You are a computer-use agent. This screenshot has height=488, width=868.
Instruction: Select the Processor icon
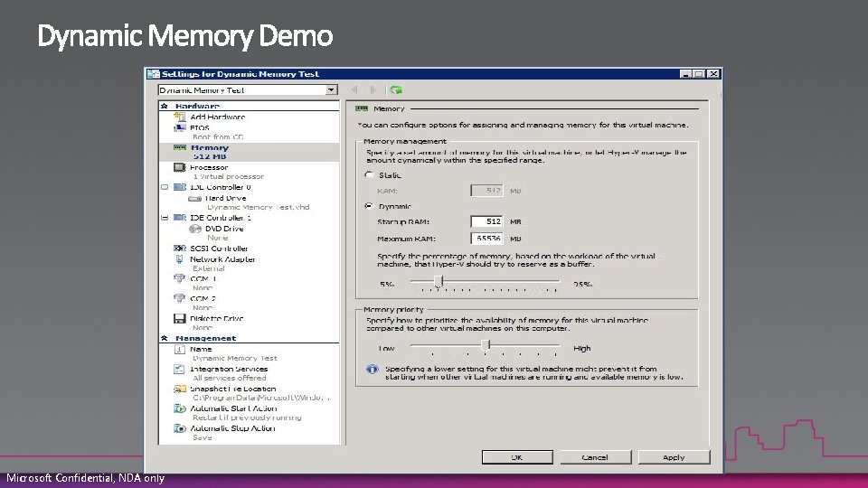(x=179, y=167)
